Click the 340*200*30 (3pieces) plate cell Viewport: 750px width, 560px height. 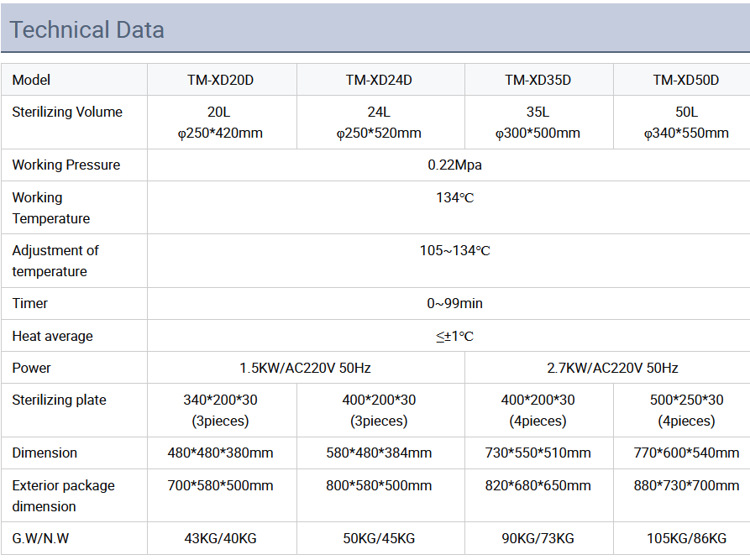[x=221, y=411]
